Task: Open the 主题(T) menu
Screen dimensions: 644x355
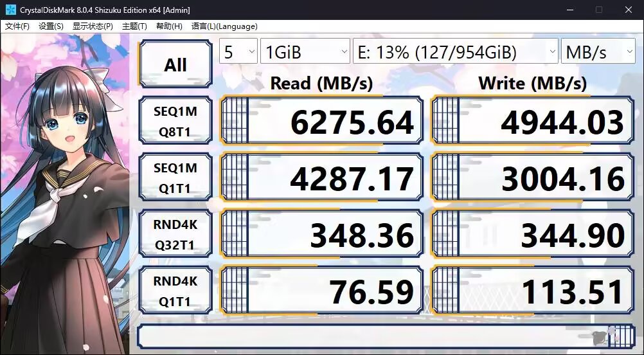Action: (x=134, y=26)
